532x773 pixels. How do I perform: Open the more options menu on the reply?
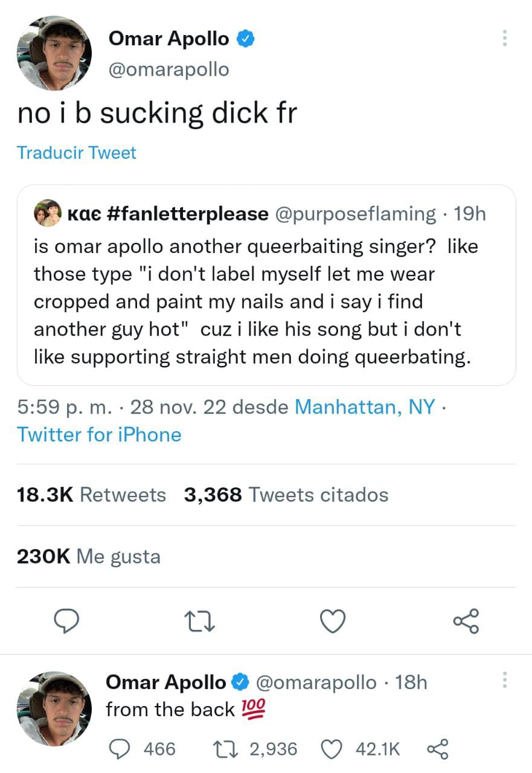pos(505,680)
